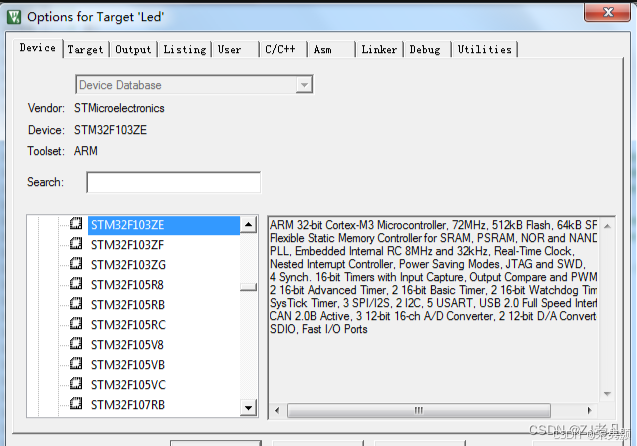Click the chip icon beside STM32F105RC
The width and height of the screenshot is (637, 446).
coord(76,324)
